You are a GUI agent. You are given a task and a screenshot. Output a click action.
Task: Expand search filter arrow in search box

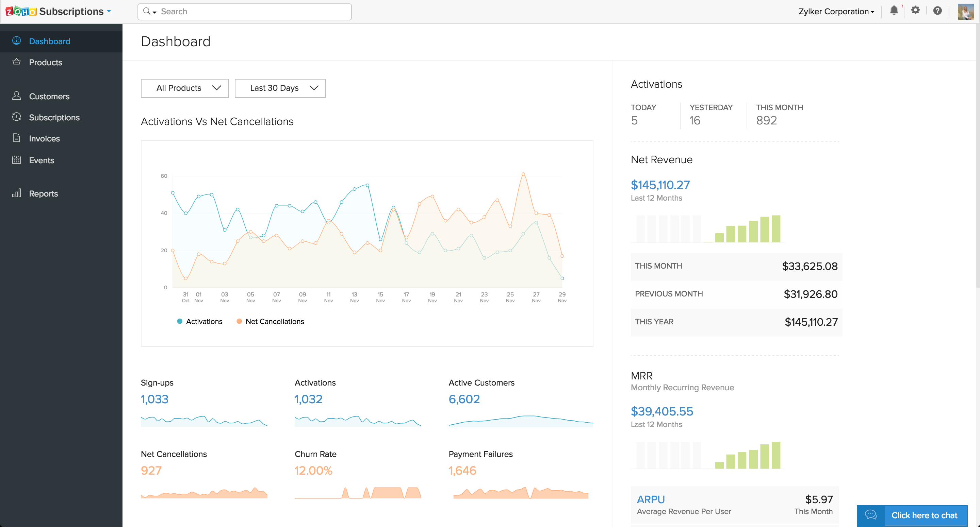[x=154, y=12]
